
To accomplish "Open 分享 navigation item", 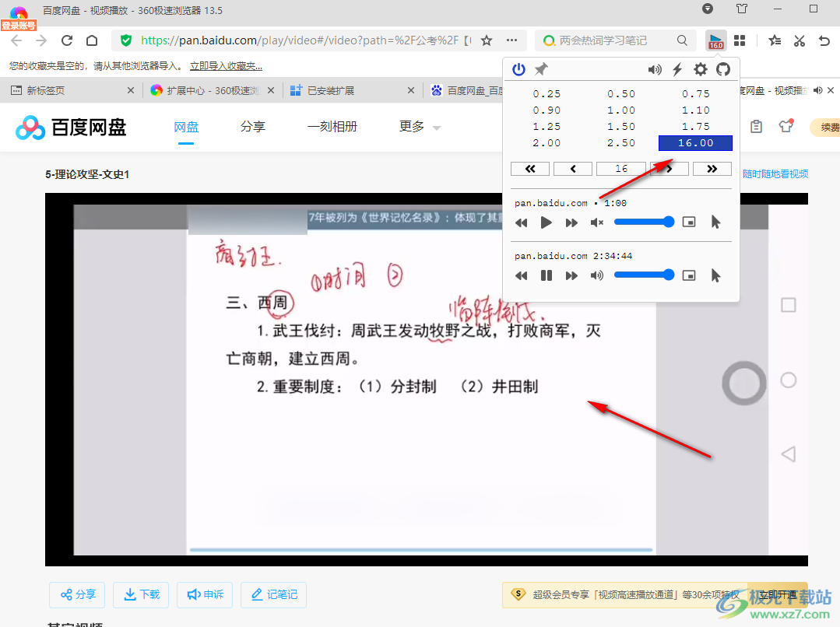I will [x=253, y=127].
